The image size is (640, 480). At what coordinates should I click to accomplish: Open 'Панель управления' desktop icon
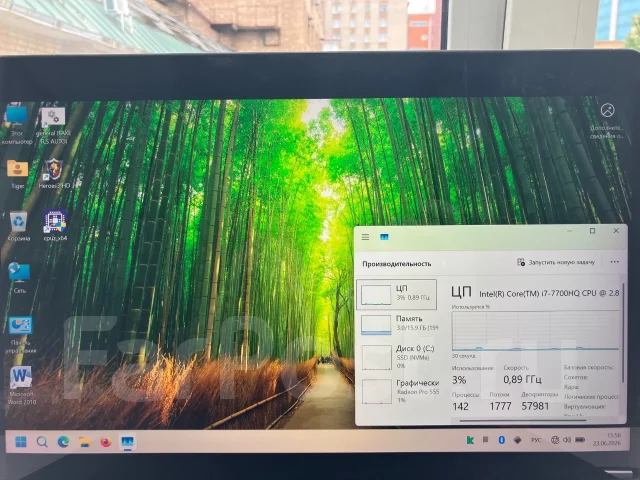[x=20, y=335]
